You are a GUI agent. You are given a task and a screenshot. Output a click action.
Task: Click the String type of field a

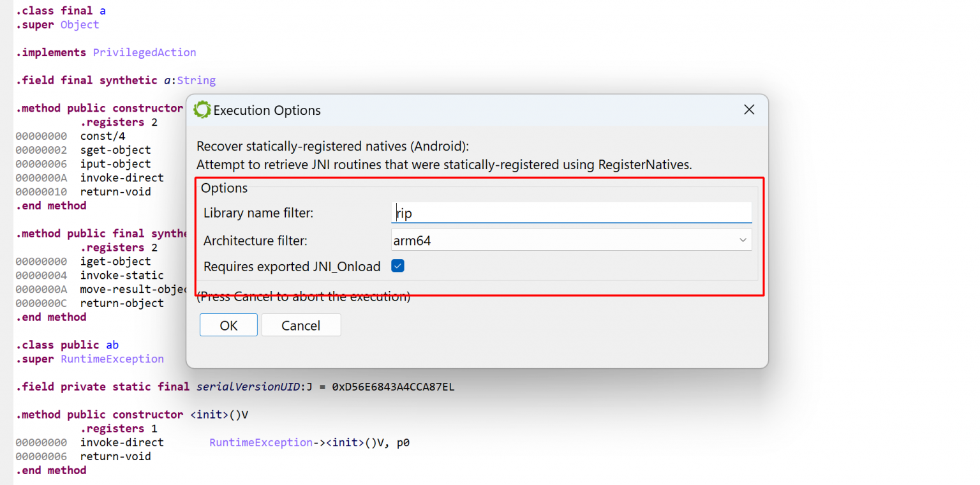pyautogui.click(x=197, y=80)
